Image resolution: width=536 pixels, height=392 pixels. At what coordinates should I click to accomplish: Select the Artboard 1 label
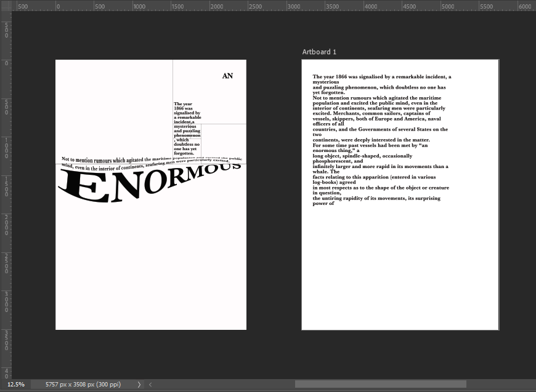click(x=319, y=52)
